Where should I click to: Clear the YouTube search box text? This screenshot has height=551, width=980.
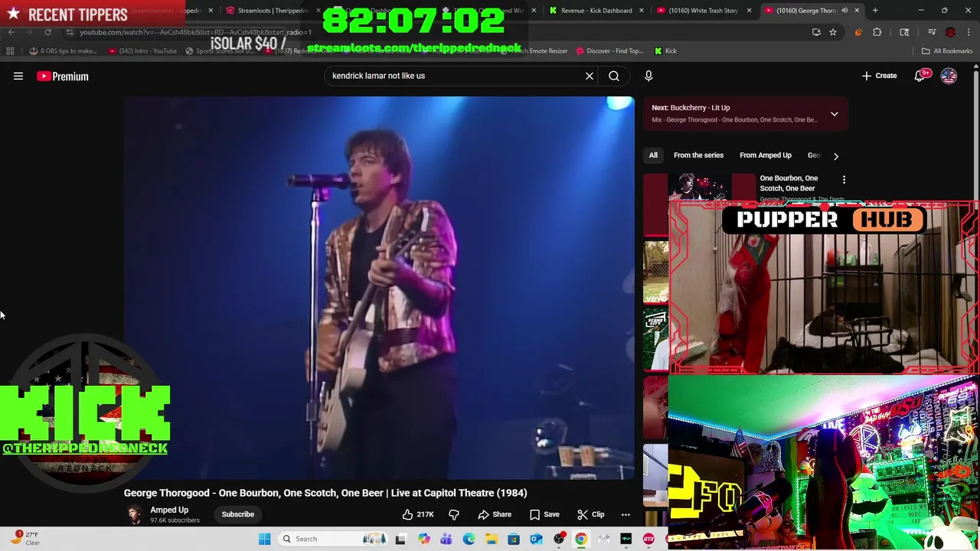[x=590, y=76]
